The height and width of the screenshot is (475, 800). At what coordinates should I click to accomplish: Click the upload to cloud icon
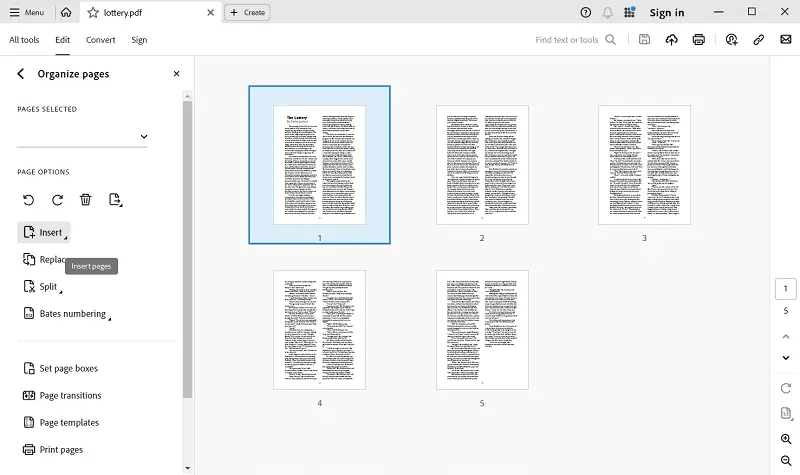coord(671,40)
